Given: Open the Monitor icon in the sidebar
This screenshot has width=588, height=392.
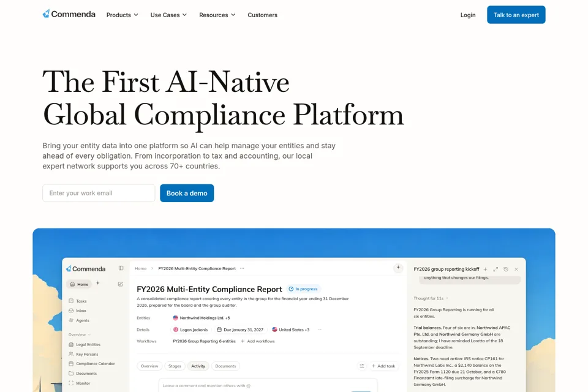Looking at the screenshot, I should (x=71, y=383).
